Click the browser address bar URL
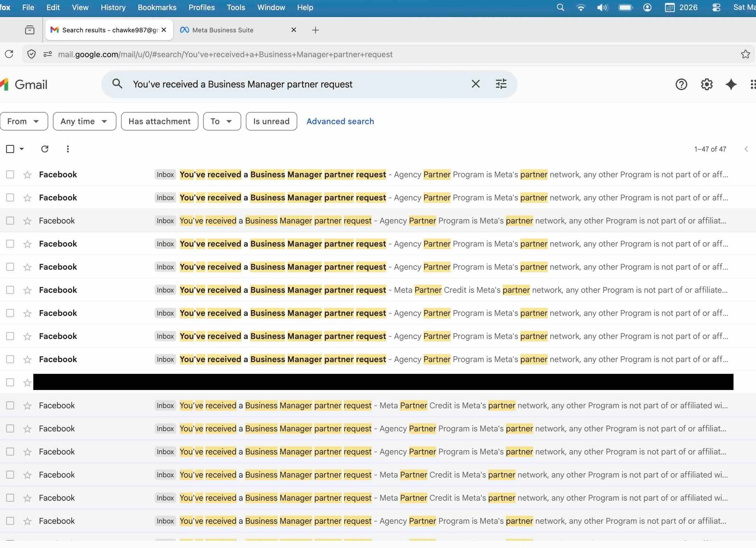This screenshot has width=756, height=548. pos(225,54)
